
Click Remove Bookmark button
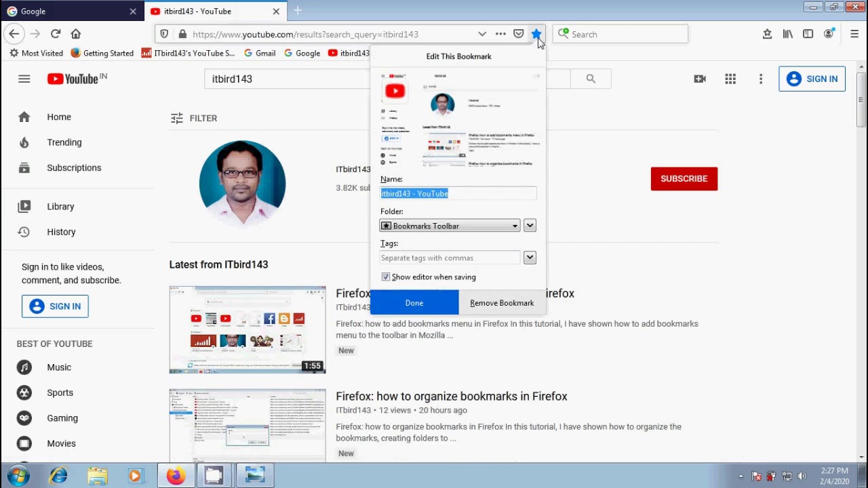502,303
